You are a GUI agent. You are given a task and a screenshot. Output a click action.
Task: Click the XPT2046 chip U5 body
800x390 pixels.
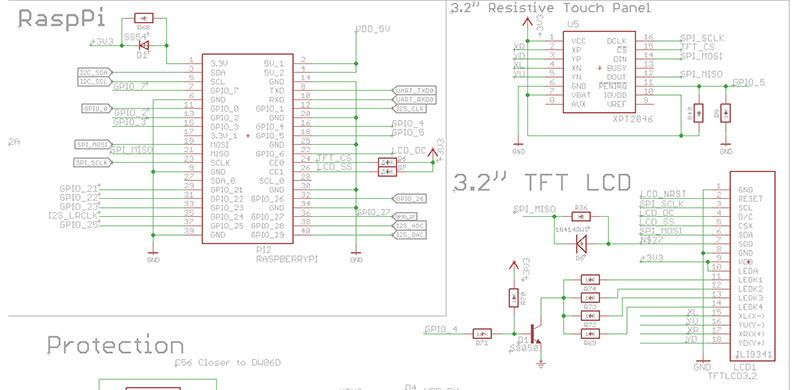(599, 72)
